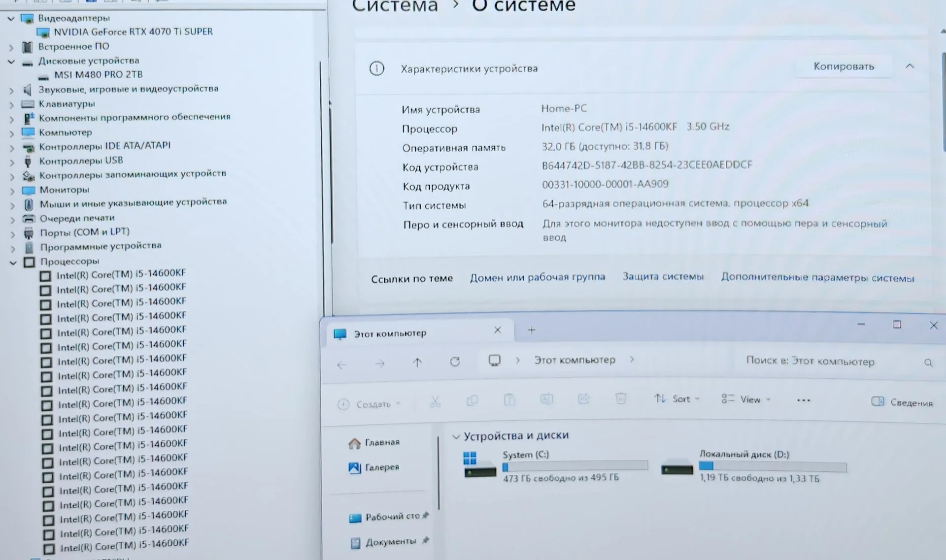Click the forward arrow in Explorer
Screen dimensions: 946x560
[380, 364]
